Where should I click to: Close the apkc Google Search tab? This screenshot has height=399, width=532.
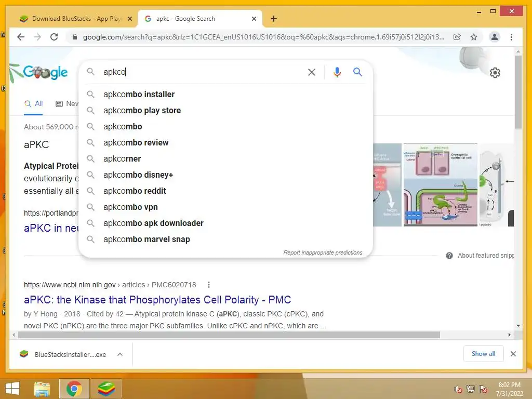coord(254,19)
